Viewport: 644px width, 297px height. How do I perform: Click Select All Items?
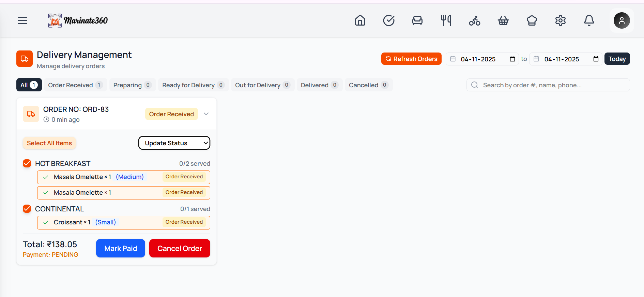[x=49, y=143]
